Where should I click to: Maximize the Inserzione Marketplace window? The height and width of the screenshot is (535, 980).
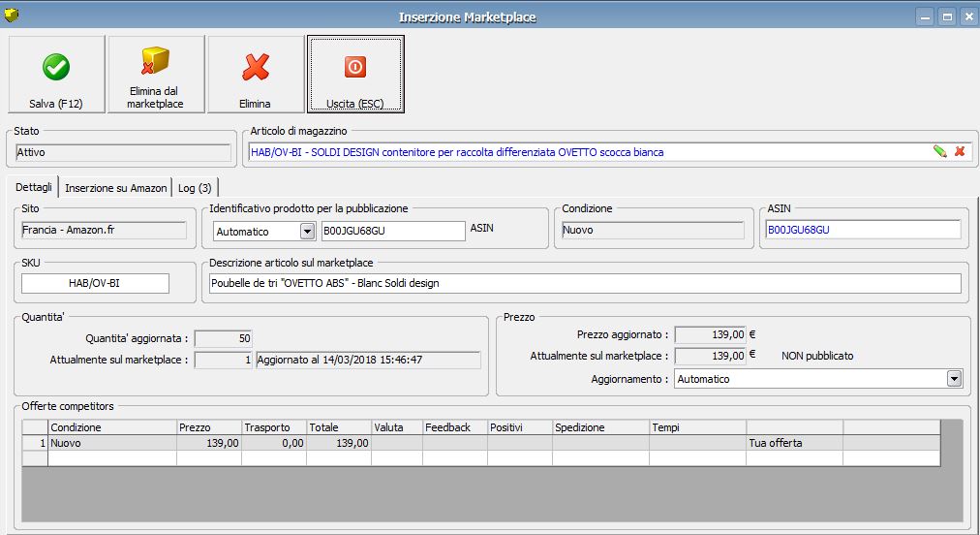(947, 16)
